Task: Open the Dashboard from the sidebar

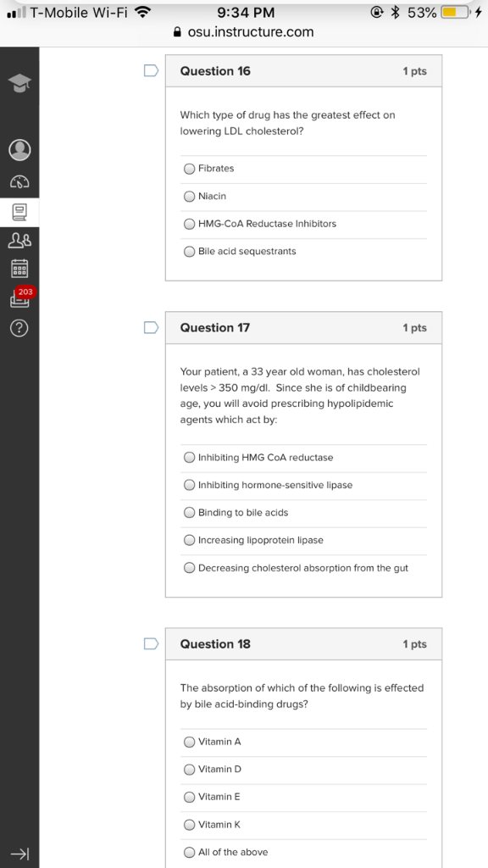Action: pyautogui.click(x=19, y=181)
